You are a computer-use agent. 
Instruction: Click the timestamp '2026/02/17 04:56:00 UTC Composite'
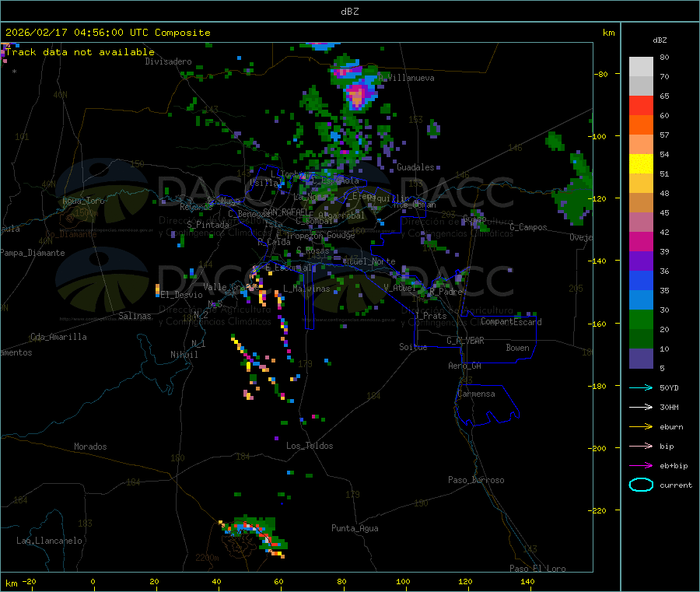coord(107,33)
